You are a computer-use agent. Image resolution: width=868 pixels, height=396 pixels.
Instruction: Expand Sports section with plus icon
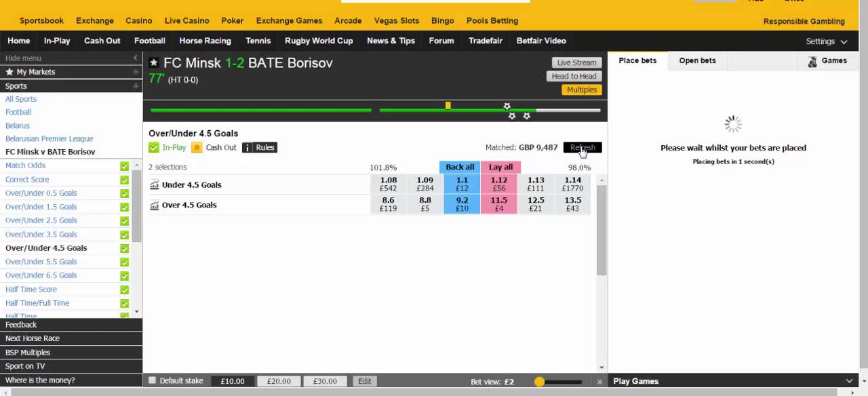(136, 86)
